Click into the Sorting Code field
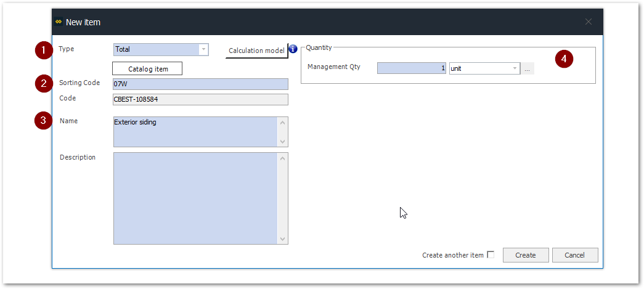 (x=200, y=84)
